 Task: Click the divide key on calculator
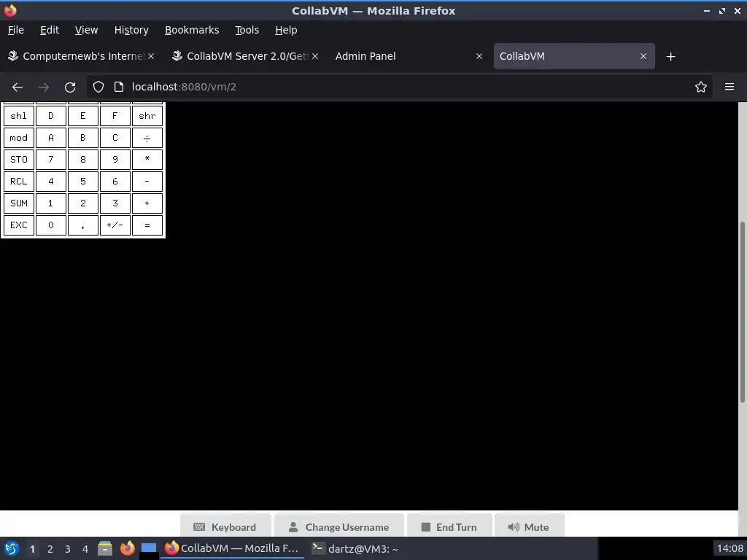point(147,138)
